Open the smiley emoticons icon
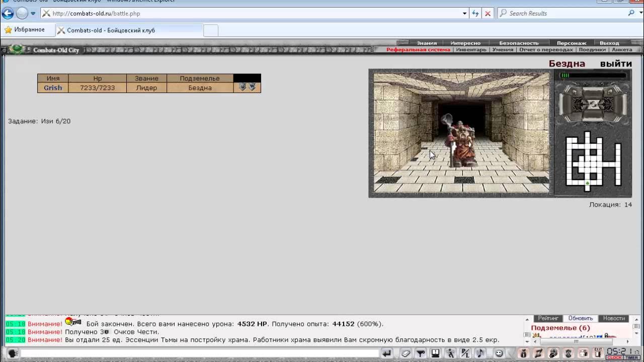The width and height of the screenshot is (644, 362). click(x=499, y=353)
